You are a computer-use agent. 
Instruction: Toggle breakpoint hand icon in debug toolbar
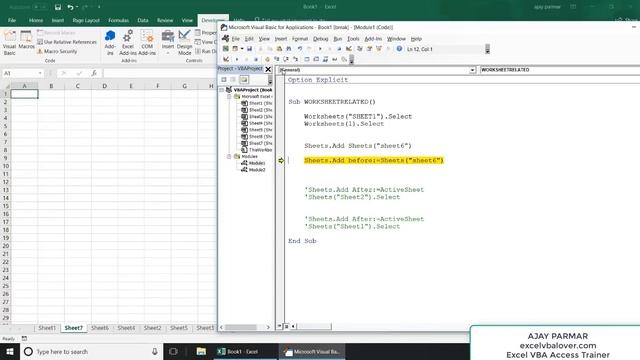(267, 60)
